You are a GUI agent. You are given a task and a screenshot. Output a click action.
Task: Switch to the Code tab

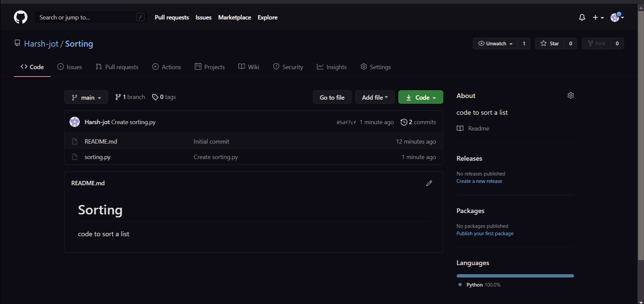tap(32, 67)
